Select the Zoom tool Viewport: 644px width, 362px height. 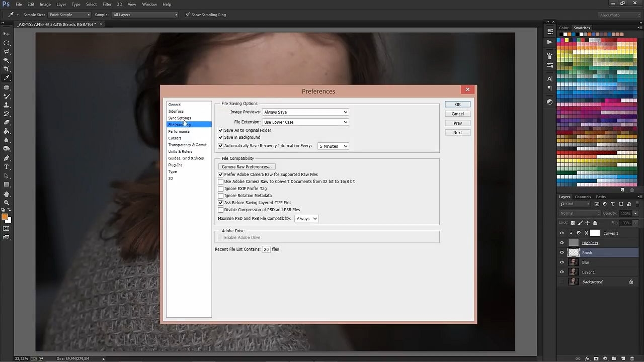click(x=7, y=203)
